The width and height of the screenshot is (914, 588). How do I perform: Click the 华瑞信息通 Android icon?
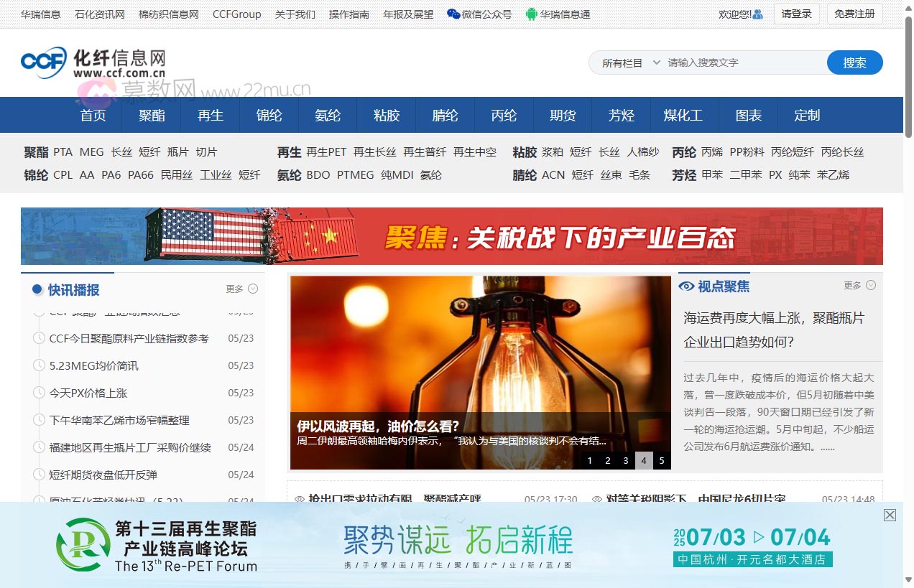530,13
